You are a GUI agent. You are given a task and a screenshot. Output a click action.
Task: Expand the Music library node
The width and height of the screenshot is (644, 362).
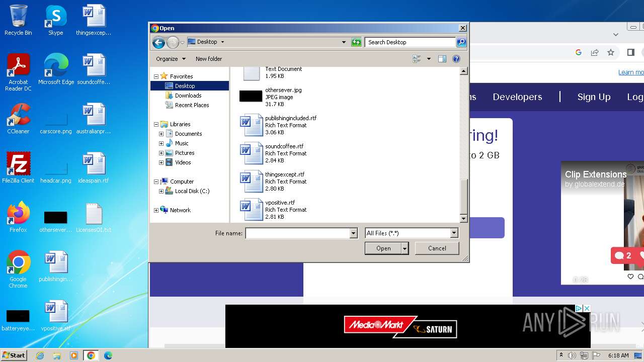[x=161, y=143]
